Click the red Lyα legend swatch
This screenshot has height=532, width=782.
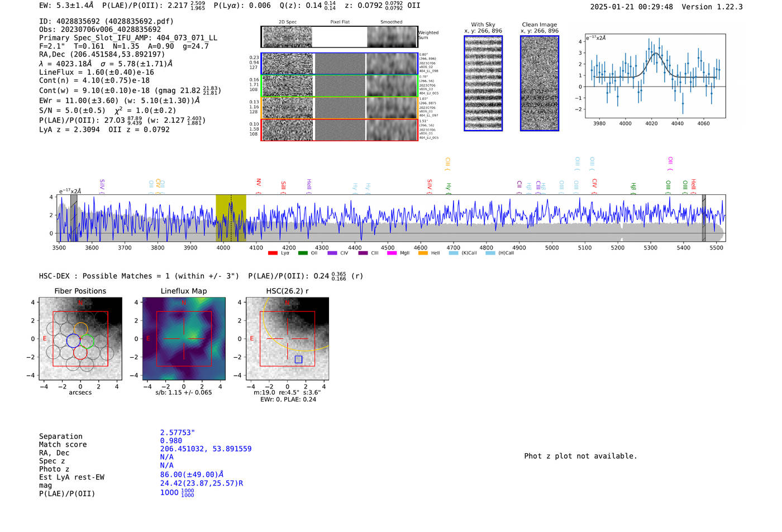pyautogui.click(x=273, y=253)
